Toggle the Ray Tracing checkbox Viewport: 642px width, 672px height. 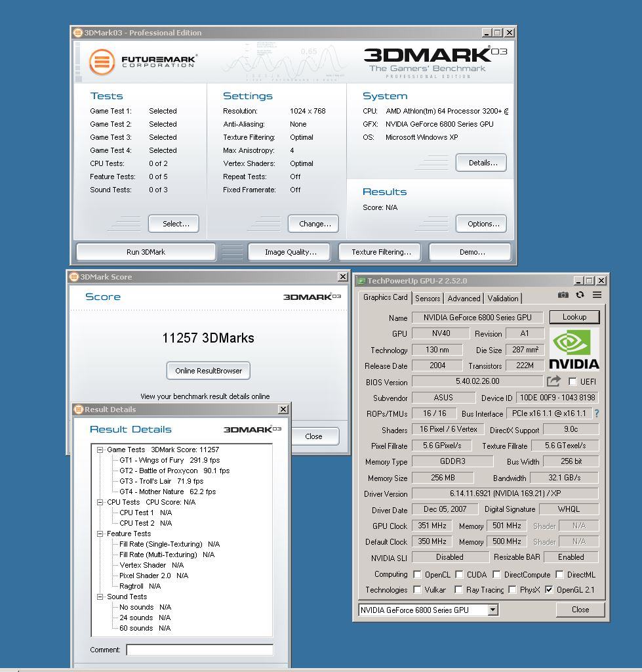458,590
